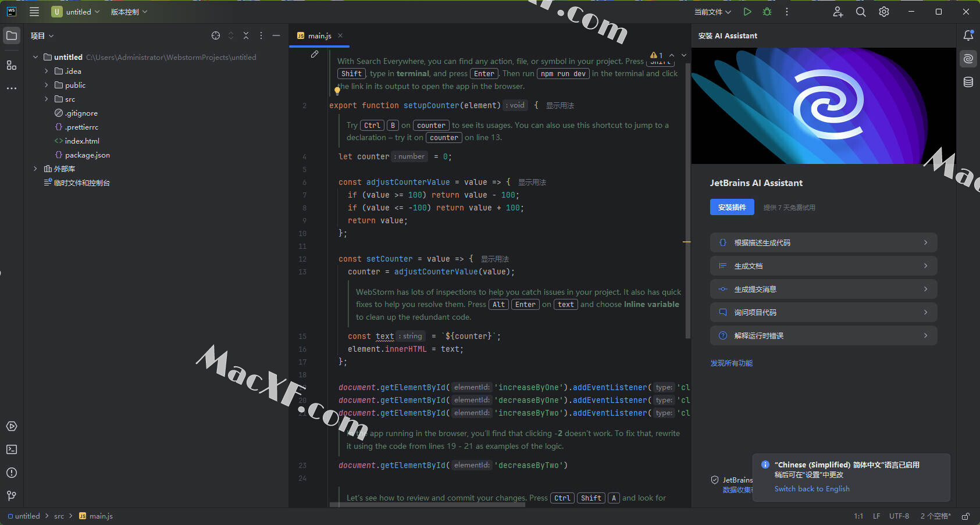Click 显示用法 hint next to adjustCounterValue
Viewport: 980px width, 525px height.
pos(532,182)
